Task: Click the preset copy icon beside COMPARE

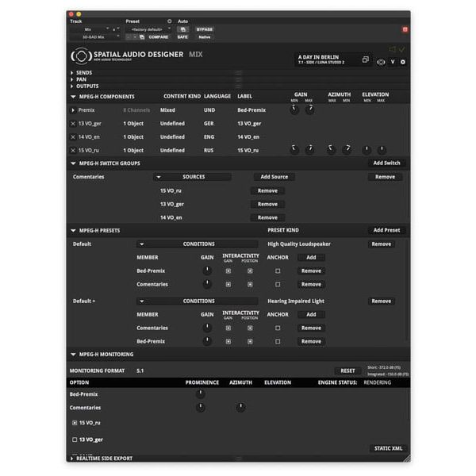Action: point(142,37)
